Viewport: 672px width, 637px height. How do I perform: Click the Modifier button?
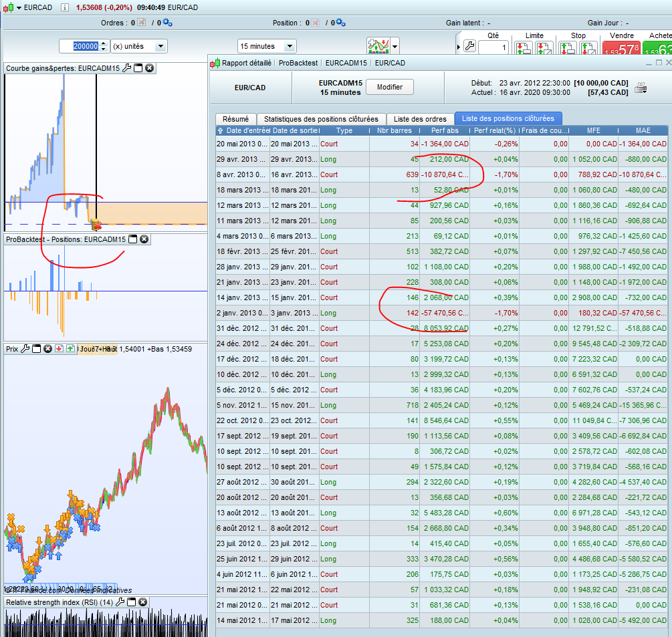(x=390, y=88)
